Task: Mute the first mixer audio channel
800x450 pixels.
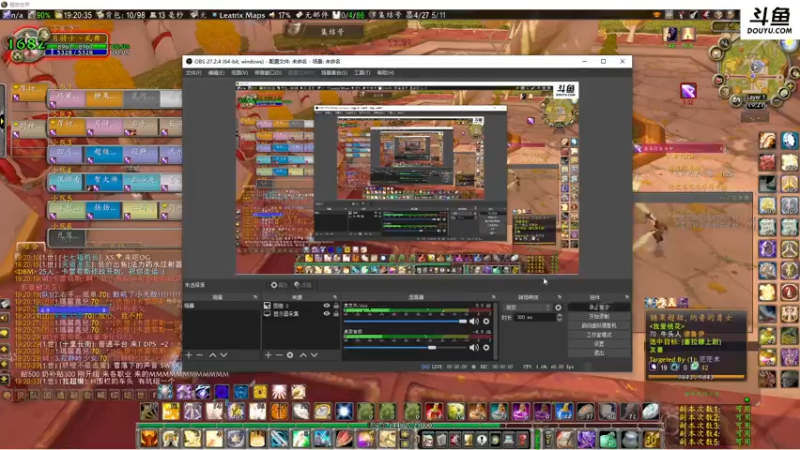Action: (x=474, y=321)
